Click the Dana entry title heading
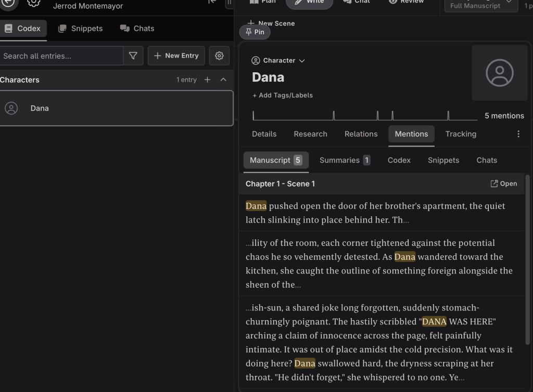The height and width of the screenshot is (392, 533). 268,77
